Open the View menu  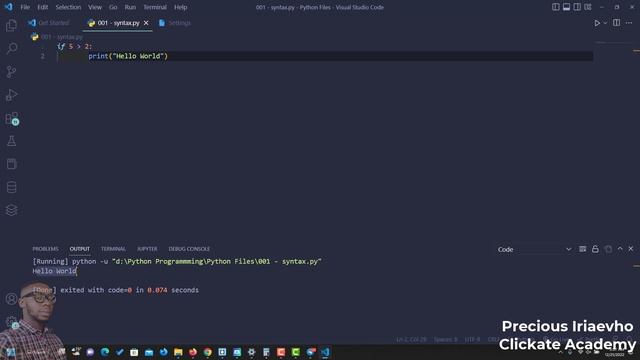(95, 7)
